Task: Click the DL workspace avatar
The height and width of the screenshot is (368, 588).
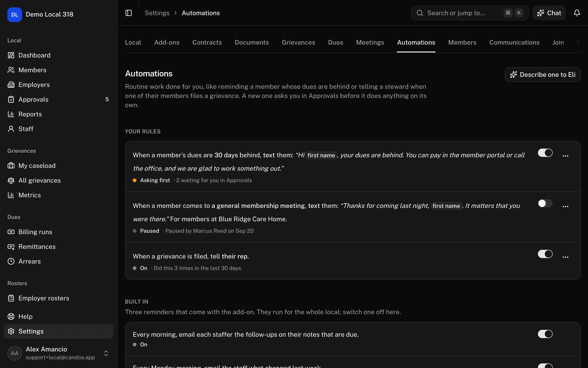Action: click(x=14, y=14)
